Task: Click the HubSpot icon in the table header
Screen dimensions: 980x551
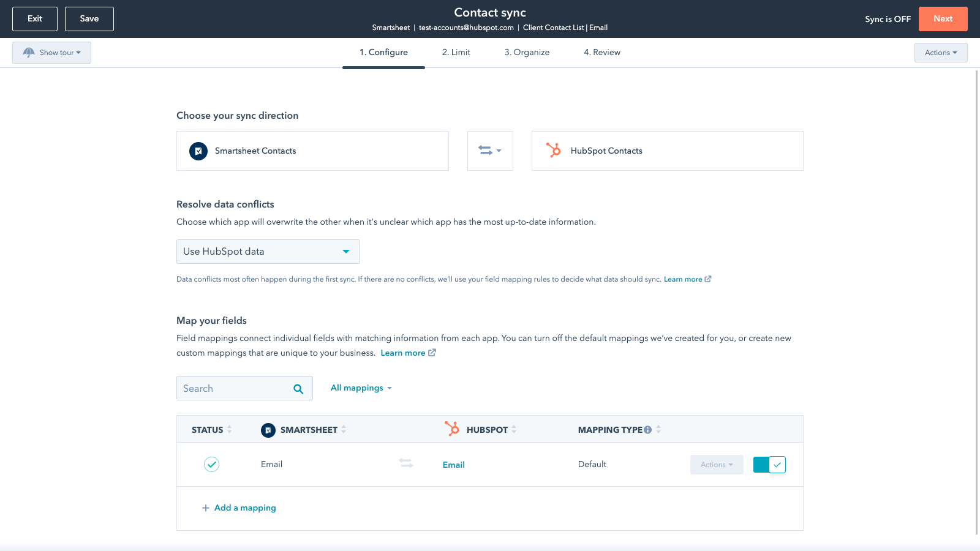Action: tap(453, 429)
